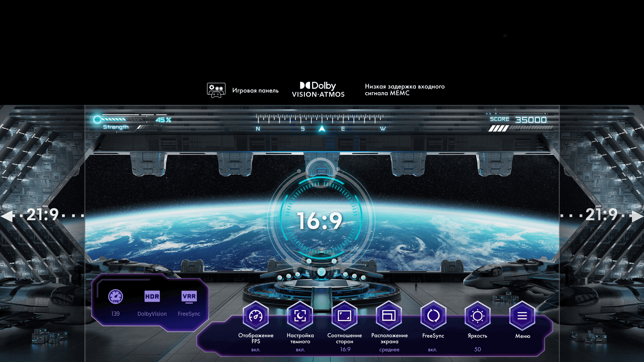Click the вкл. value under Отображение FPS
This screenshot has height=362, width=644.
(256, 350)
